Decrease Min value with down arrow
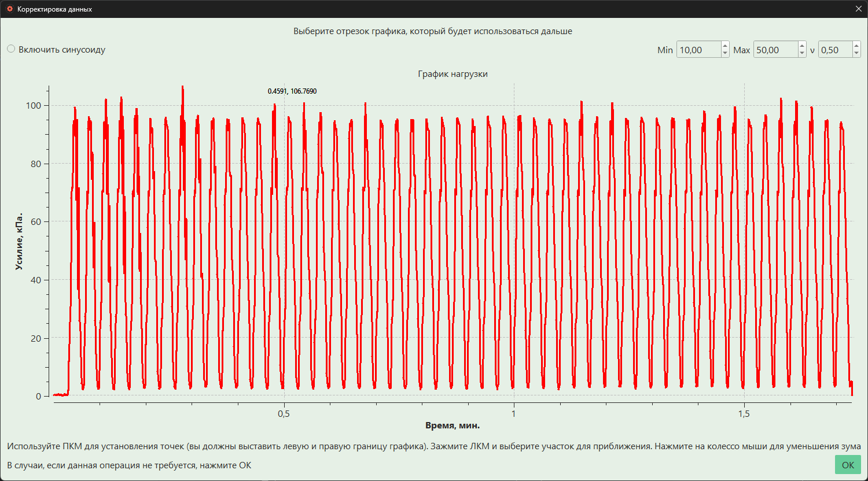868x481 pixels. click(725, 54)
